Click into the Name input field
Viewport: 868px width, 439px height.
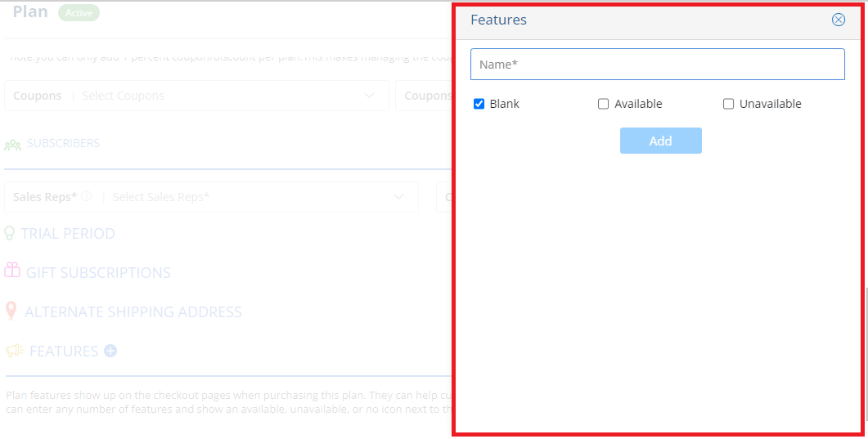pos(658,64)
